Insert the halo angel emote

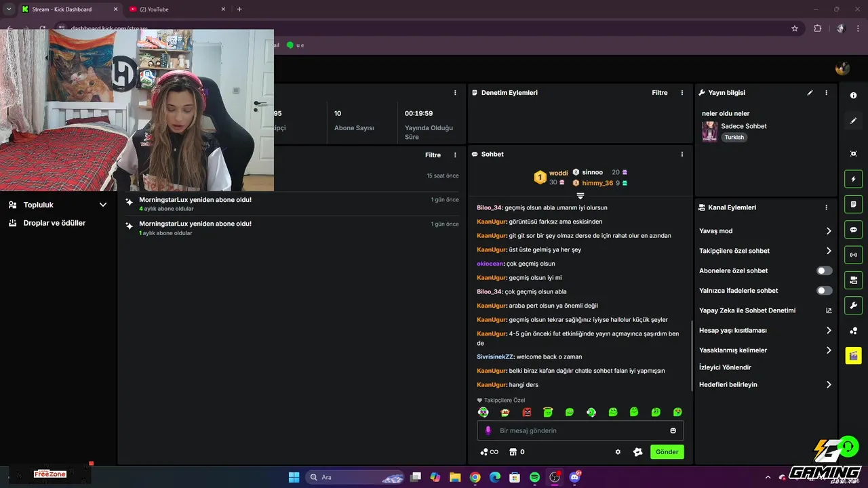(x=548, y=411)
